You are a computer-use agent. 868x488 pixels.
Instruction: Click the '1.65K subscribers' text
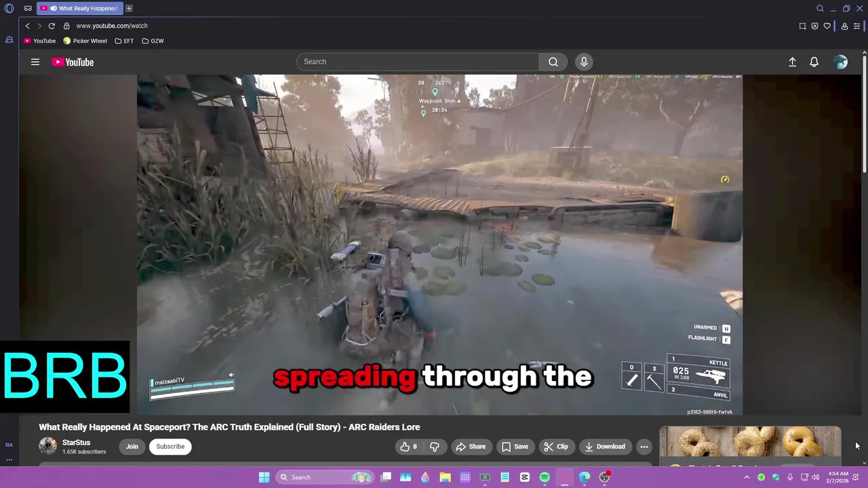[84, 452]
